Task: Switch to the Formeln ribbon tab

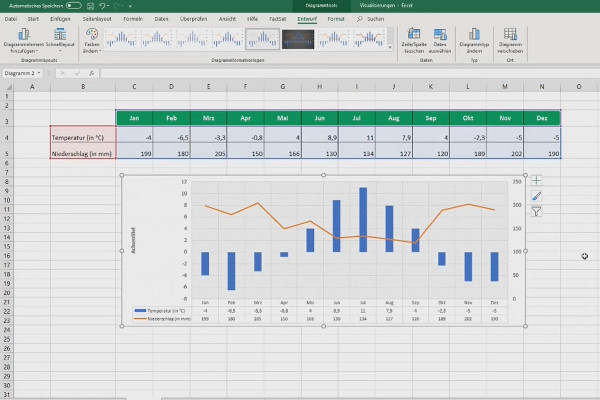Action: pyautogui.click(x=133, y=19)
